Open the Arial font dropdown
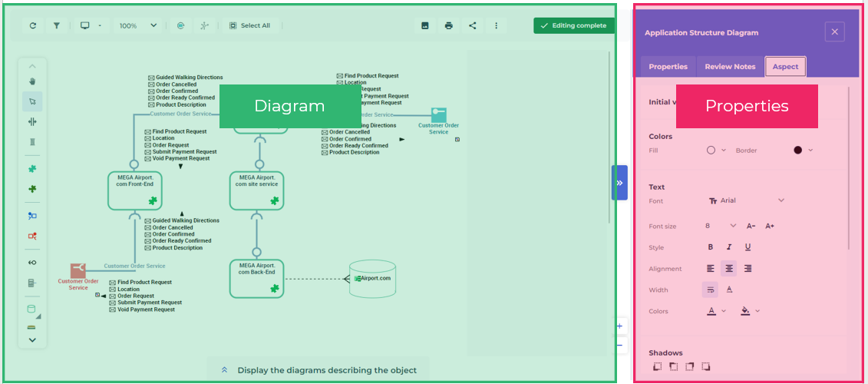The height and width of the screenshot is (384, 868). point(746,200)
